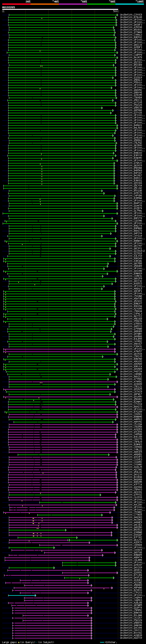Select the UniRef100_B3RYX9 label
The image size is (146, 644).
[x=131, y=156]
